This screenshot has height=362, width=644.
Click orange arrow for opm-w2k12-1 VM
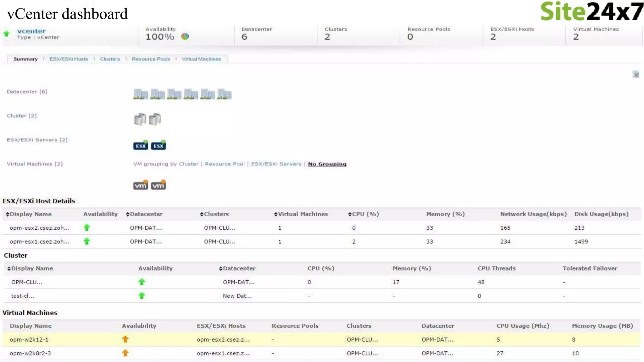[125, 339]
